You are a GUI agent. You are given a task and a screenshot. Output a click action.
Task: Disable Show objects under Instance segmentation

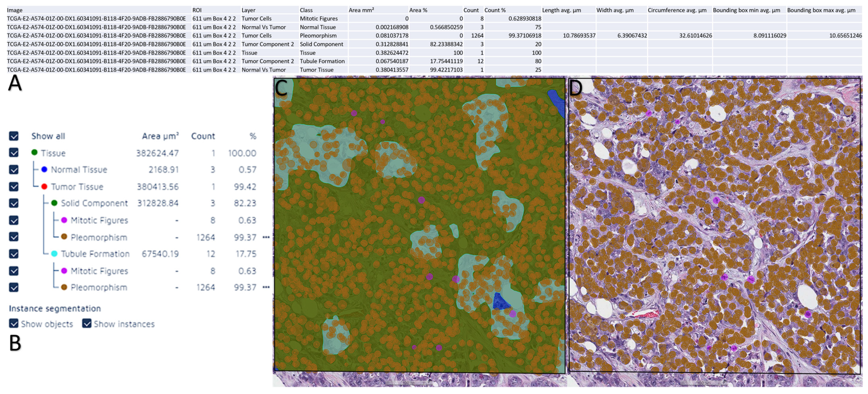click(x=13, y=324)
